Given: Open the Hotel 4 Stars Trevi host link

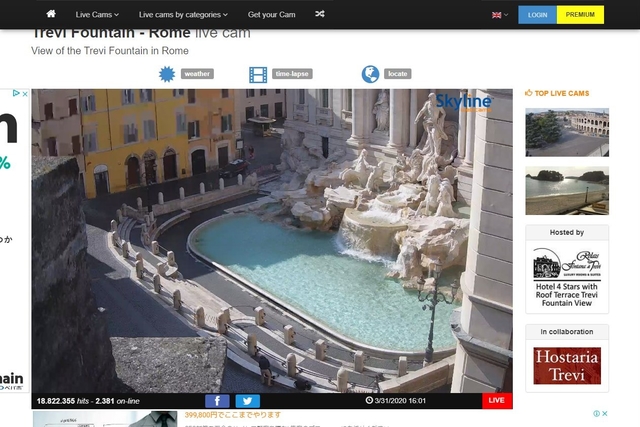Looking at the screenshot, I should pos(567,277).
